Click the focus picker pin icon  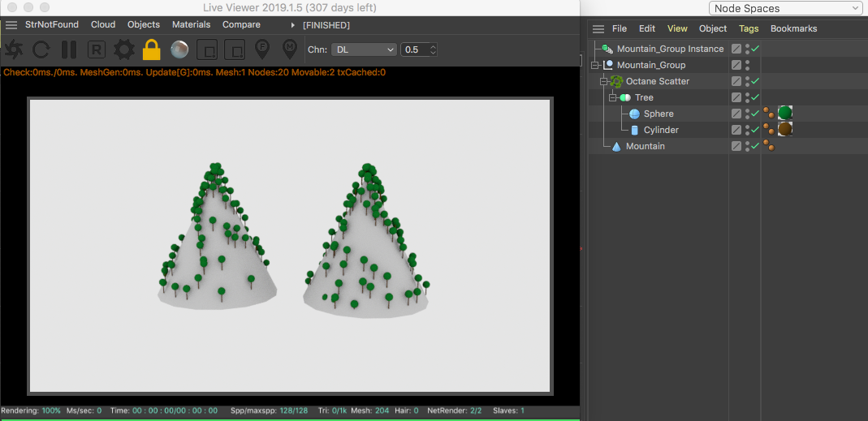pos(262,50)
